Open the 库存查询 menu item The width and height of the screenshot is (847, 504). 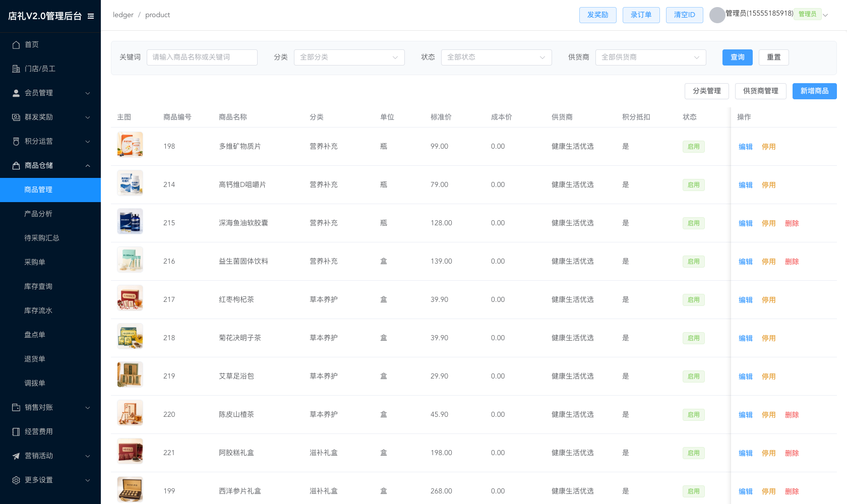[x=50, y=287]
